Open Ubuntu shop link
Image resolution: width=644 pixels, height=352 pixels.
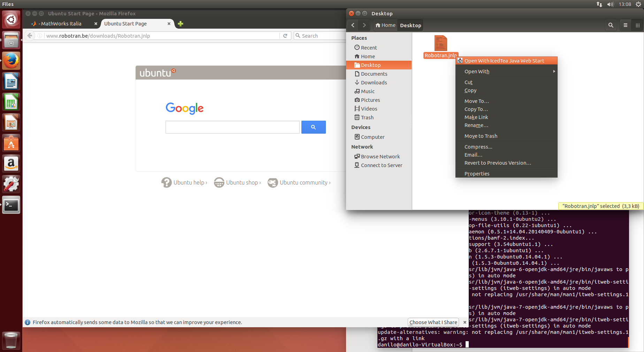click(237, 182)
